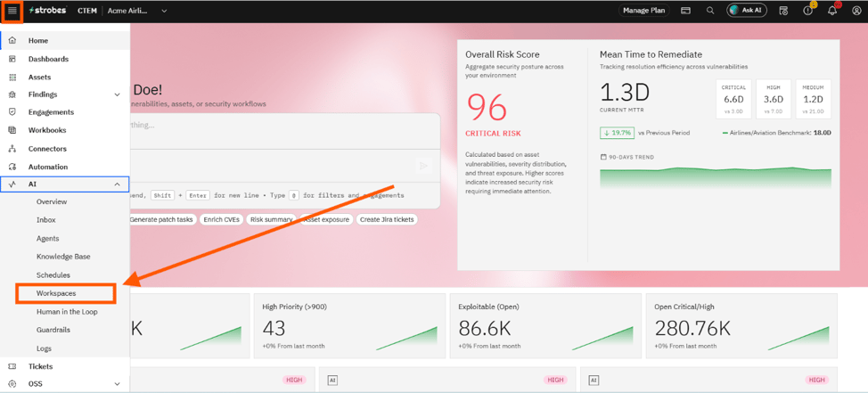Click the AI pulse icon
Viewport: 868px width, 393px height.
coord(12,184)
